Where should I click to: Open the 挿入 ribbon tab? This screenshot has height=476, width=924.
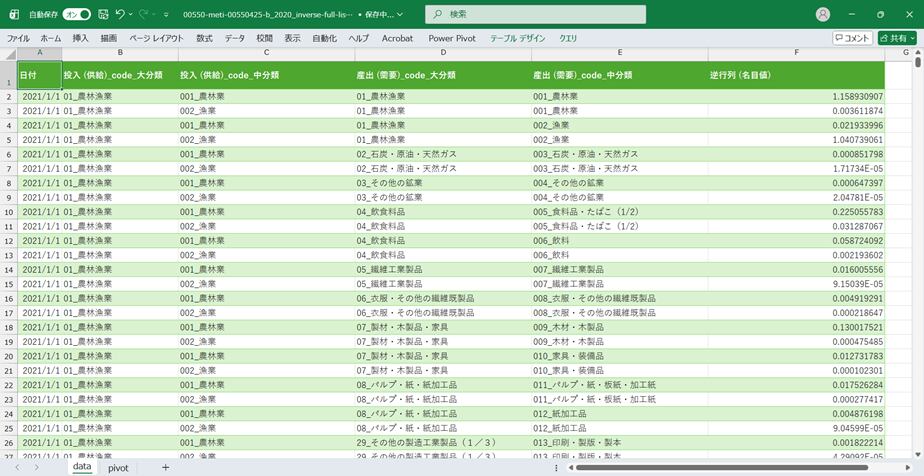tap(80, 38)
